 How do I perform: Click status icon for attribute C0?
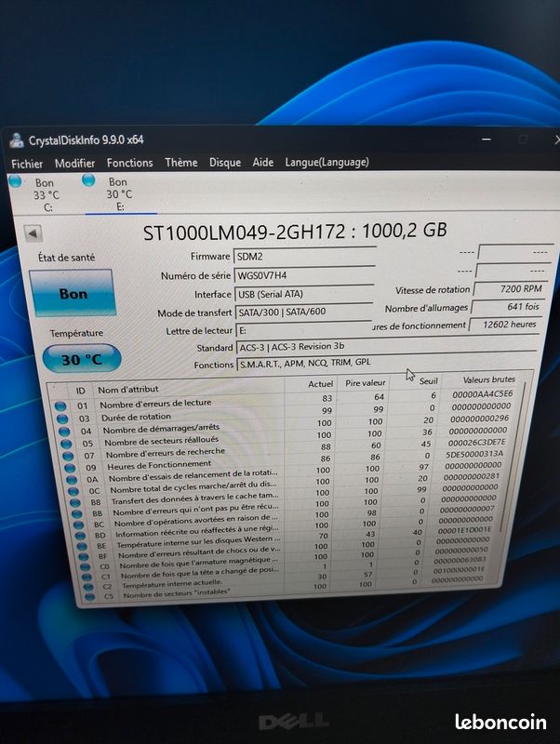(x=86, y=567)
